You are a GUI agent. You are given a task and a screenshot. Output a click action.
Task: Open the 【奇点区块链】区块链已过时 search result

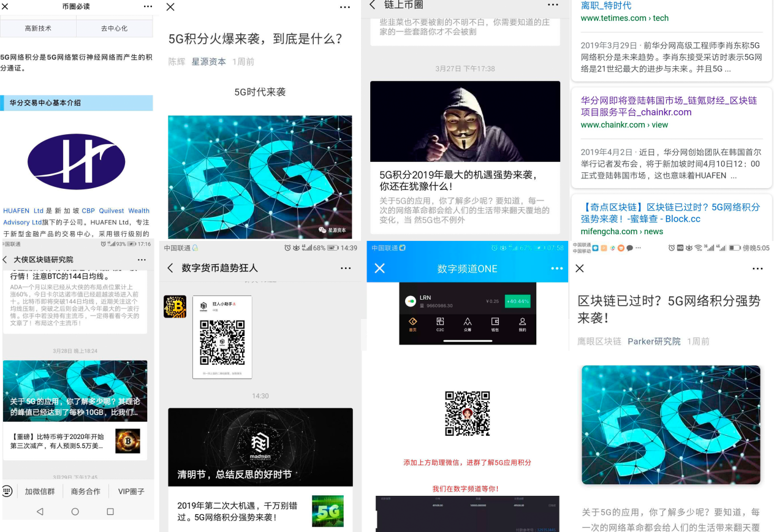[x=670, y=213]
